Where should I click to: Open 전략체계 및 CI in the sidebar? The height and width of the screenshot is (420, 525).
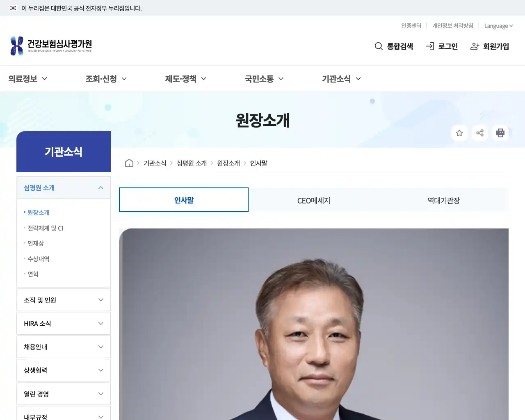(x=45, y=228)
